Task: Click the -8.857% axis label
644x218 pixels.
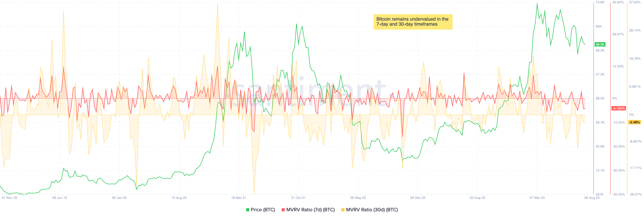Action: (635, 141)
